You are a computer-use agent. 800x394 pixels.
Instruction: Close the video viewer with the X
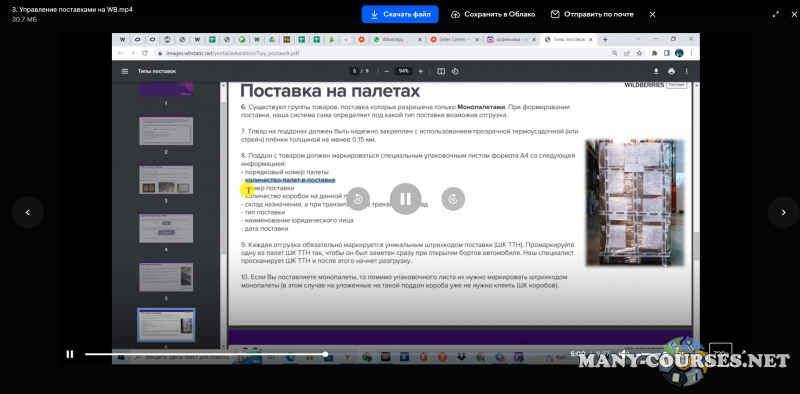(653, 14)
